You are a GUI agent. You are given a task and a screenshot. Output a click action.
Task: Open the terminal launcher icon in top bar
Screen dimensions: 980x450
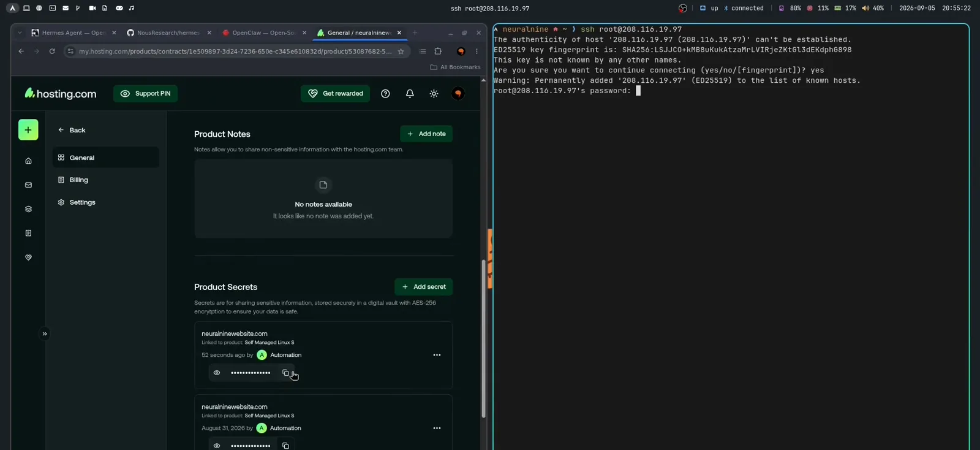coord(52,9)
